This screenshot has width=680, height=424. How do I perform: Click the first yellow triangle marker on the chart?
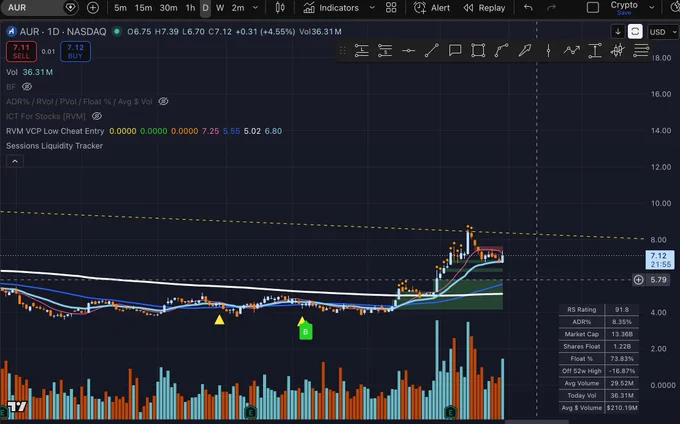(219, 320)
